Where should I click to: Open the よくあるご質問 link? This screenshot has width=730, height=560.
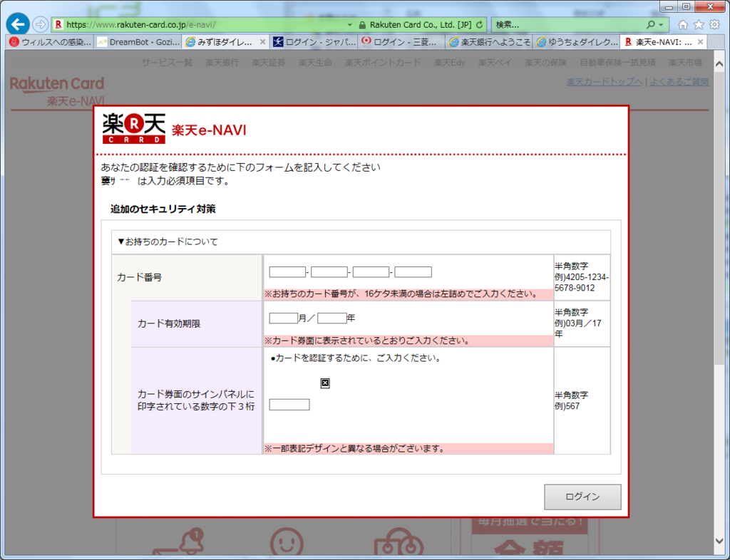679,82
